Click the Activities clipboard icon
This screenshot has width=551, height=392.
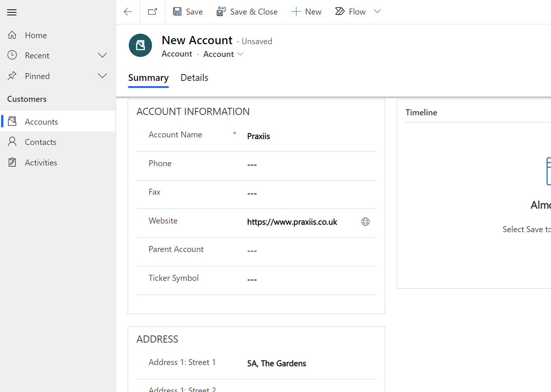(x=12, y=162)
